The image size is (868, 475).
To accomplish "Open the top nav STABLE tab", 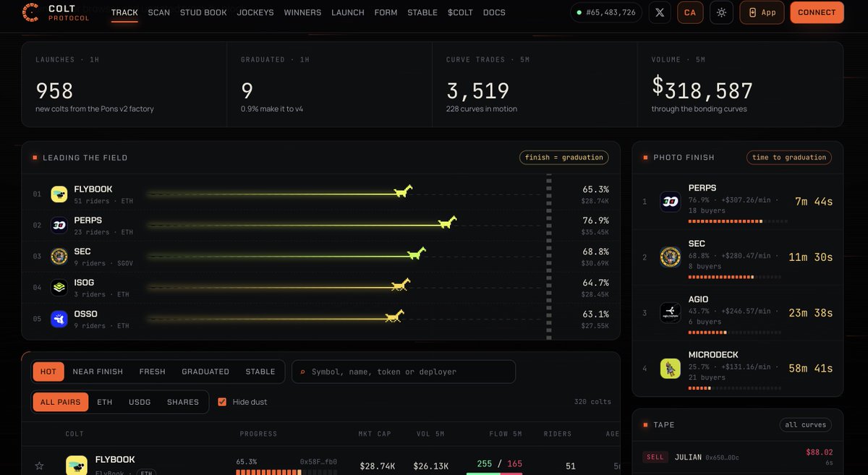I will click(x=422, y=12).
